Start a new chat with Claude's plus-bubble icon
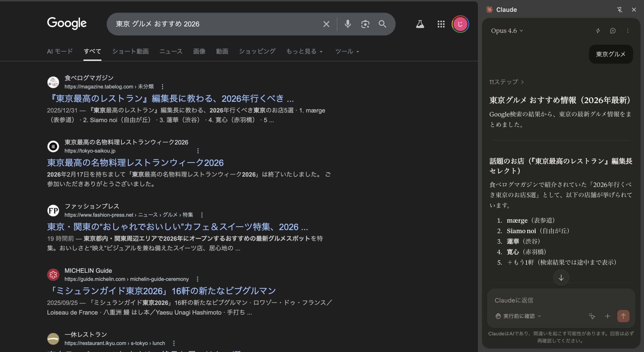644x352 pixels. coord(612,31)
